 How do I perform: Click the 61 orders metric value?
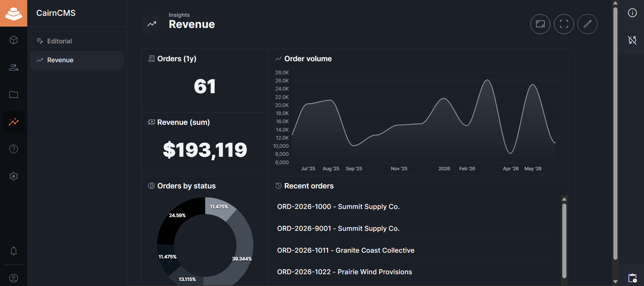coord(205,86)
